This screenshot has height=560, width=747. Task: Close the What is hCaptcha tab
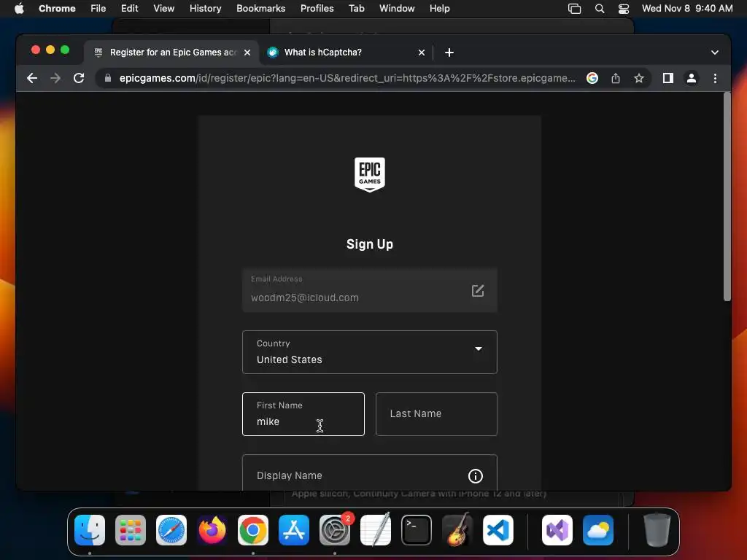point(422,52)
